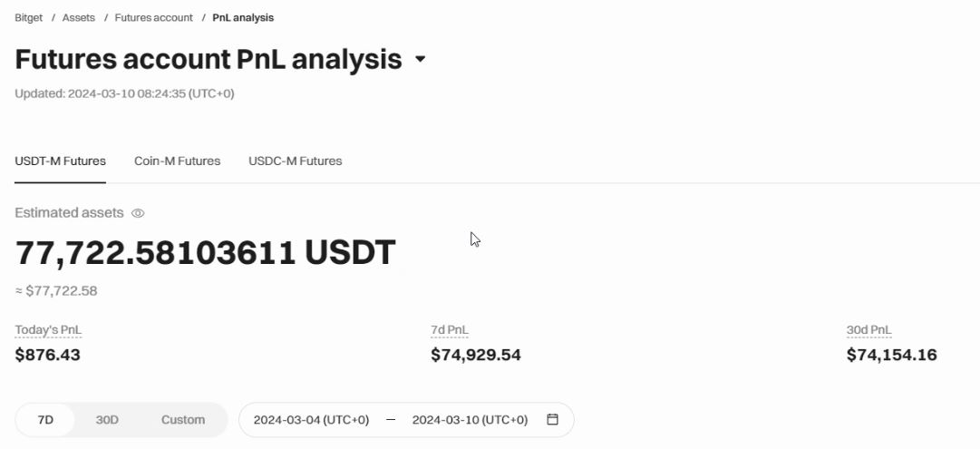
Task: Select the 7D range option
Action: pos(45,420)
